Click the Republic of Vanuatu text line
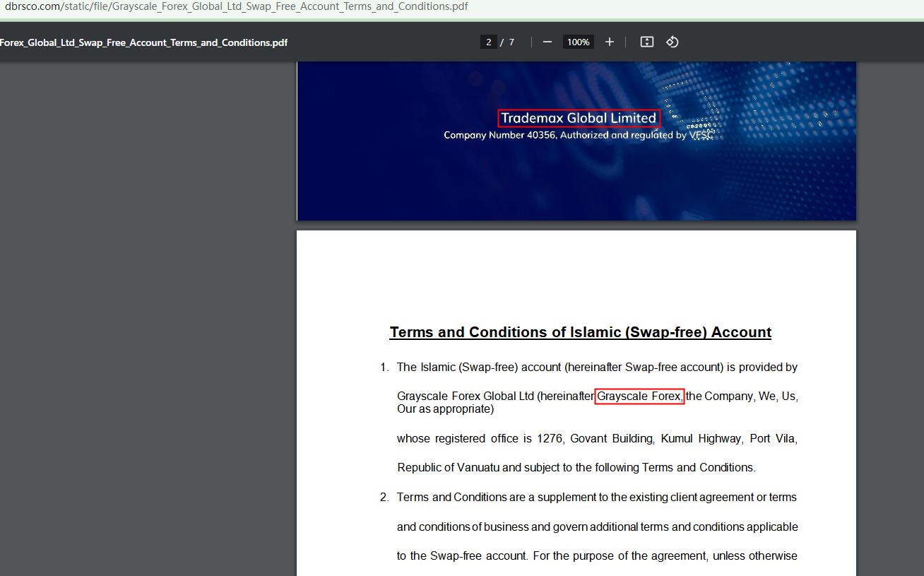Viewport: 924px width, 576px height. [576, 468]
